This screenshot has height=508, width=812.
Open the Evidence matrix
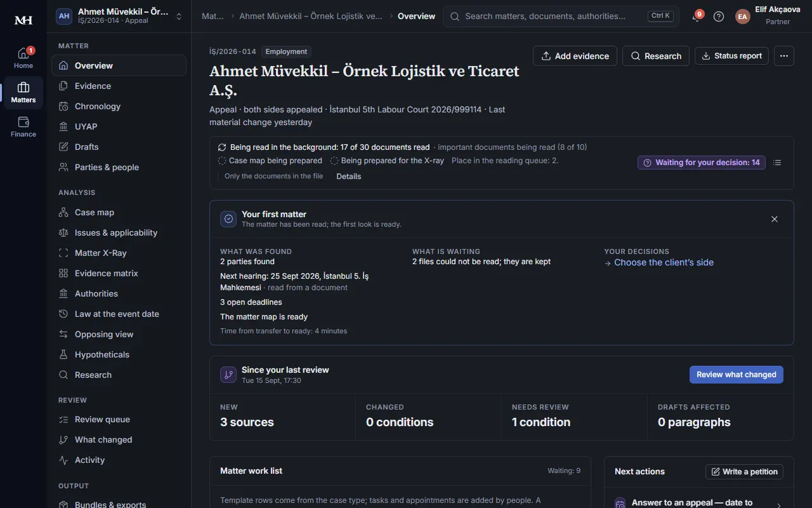click(119, 273)
